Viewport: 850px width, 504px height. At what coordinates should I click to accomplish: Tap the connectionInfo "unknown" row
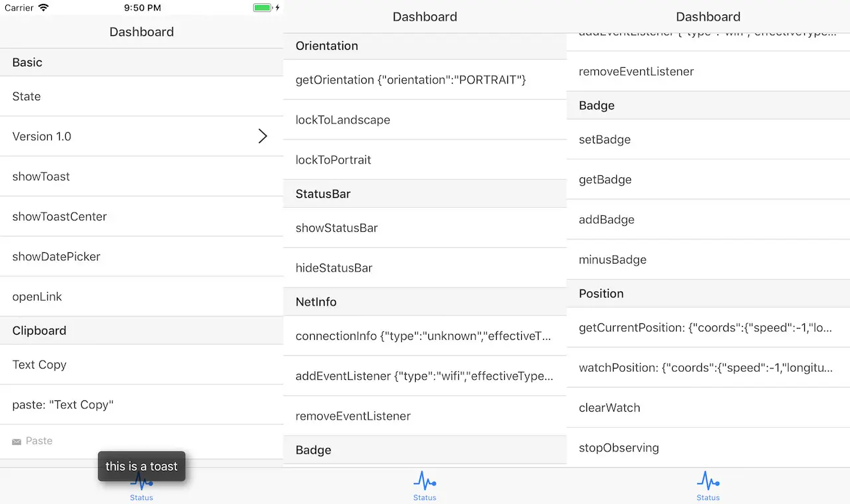click(x=425, y=336)
